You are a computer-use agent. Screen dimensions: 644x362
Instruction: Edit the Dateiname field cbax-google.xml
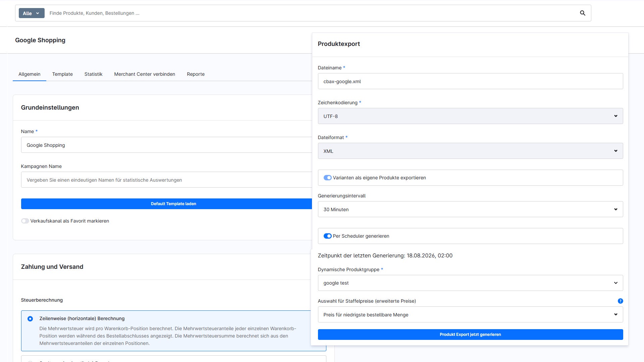pos(470,81)
